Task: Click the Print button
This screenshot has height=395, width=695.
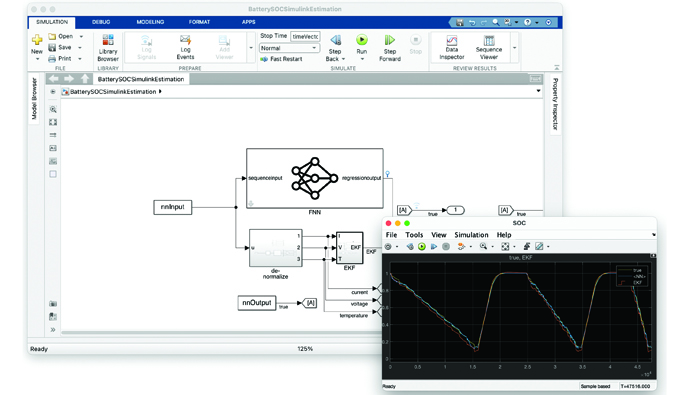Action: 60,58
